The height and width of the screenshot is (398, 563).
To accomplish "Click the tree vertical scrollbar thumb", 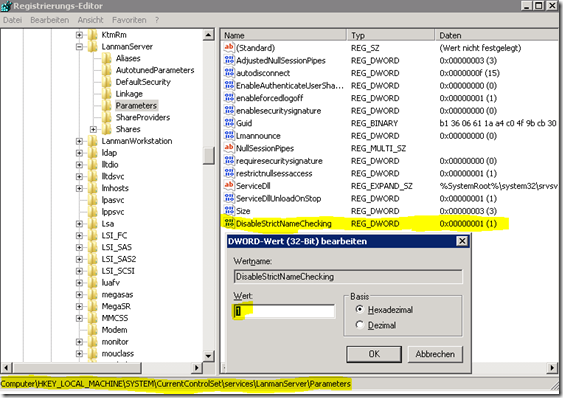I will click(209, 156).
